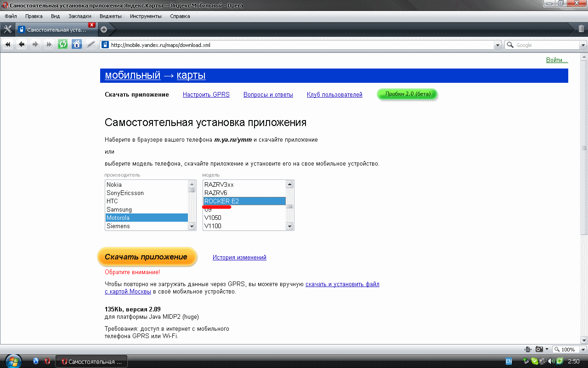Select RAZRV3xx in the model list

tap(244, 184)
